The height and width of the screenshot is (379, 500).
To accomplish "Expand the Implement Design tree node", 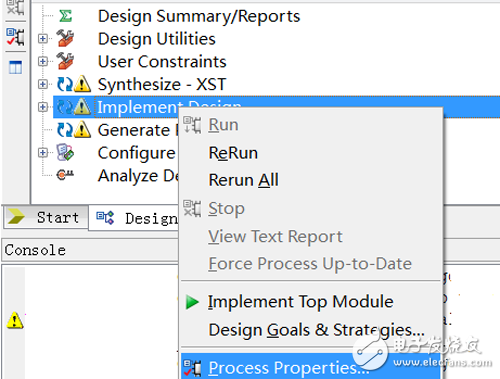I will pyautogui.click(x=43, y=107).
